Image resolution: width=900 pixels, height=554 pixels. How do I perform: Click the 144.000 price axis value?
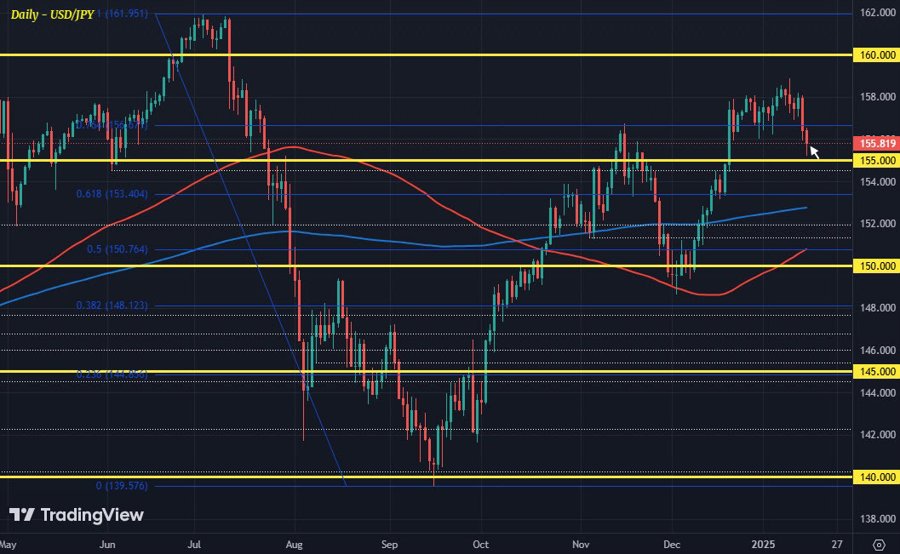878,393
